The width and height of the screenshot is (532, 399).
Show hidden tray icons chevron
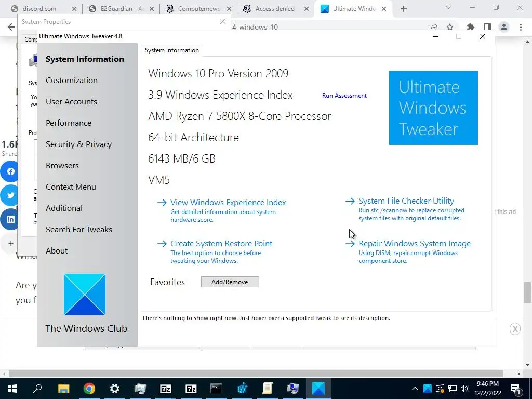[415, 389]
